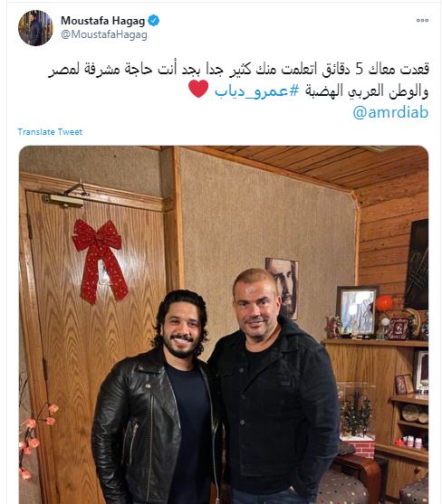
Task: Open the three-dot more options menu
Action: pyautogui.click(x=422, y=20)
